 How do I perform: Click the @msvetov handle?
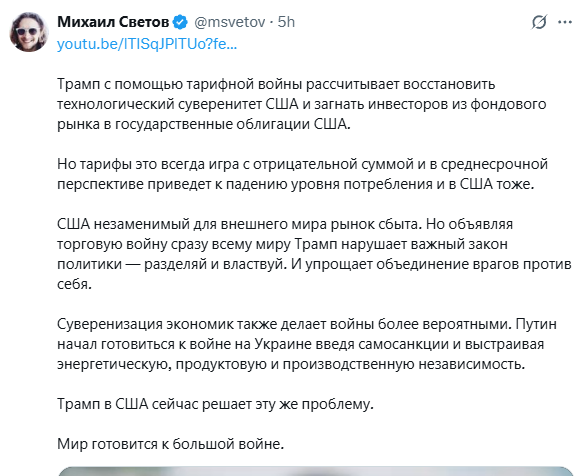tap(230, 22)
